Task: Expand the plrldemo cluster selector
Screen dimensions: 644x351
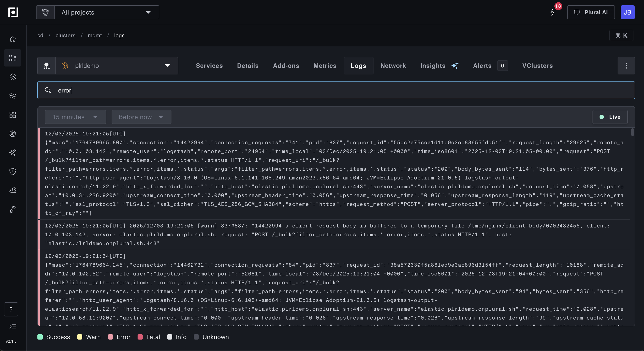Action: click(x=116, y=66)
